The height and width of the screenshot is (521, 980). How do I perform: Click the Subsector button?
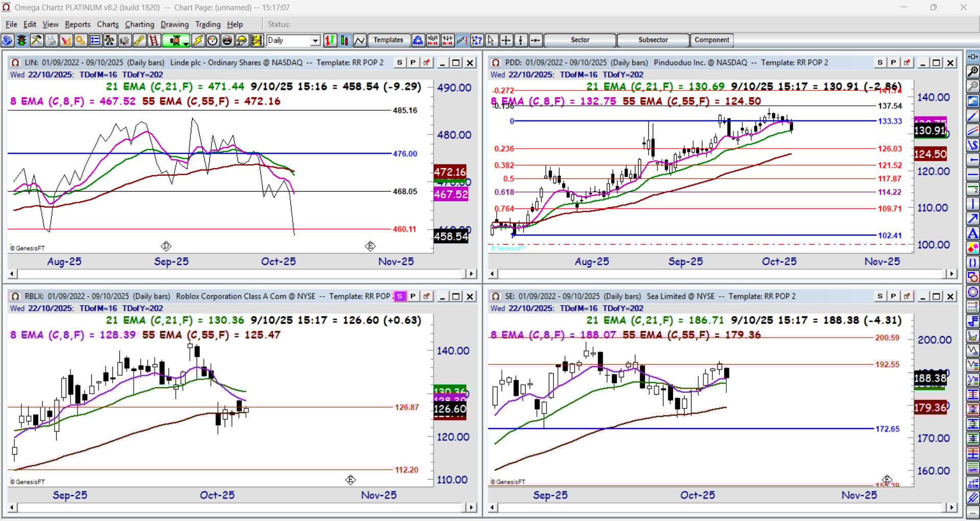click(x=653, y=40)
